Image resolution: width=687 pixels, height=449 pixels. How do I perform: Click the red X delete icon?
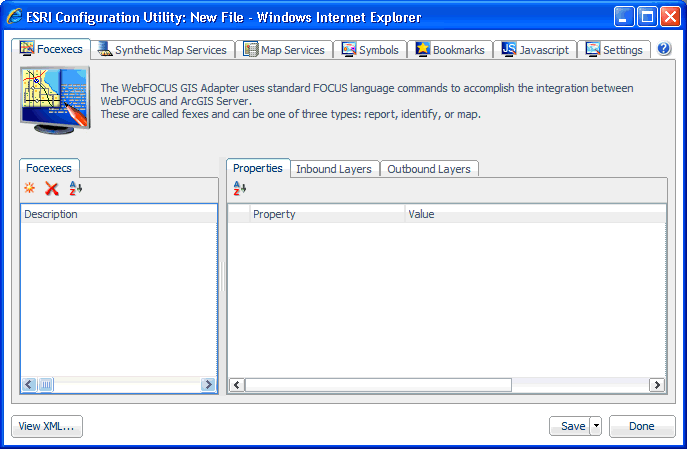click(x=52, y=189)
